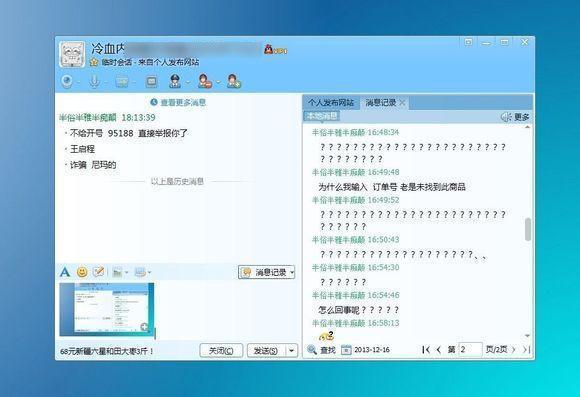Click the message records scrollbar thumb
580x397 pixels.
point(528,229)
